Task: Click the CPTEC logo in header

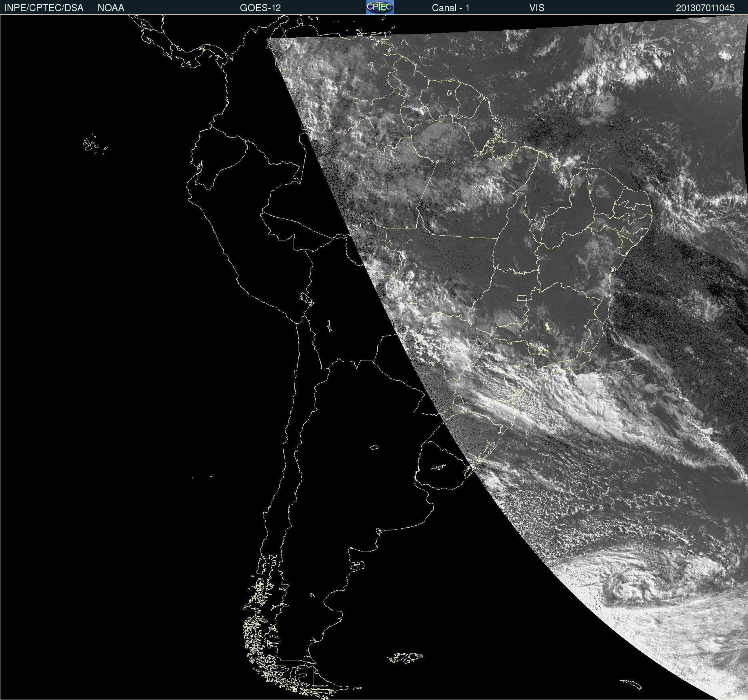Action: pos(380,7)
